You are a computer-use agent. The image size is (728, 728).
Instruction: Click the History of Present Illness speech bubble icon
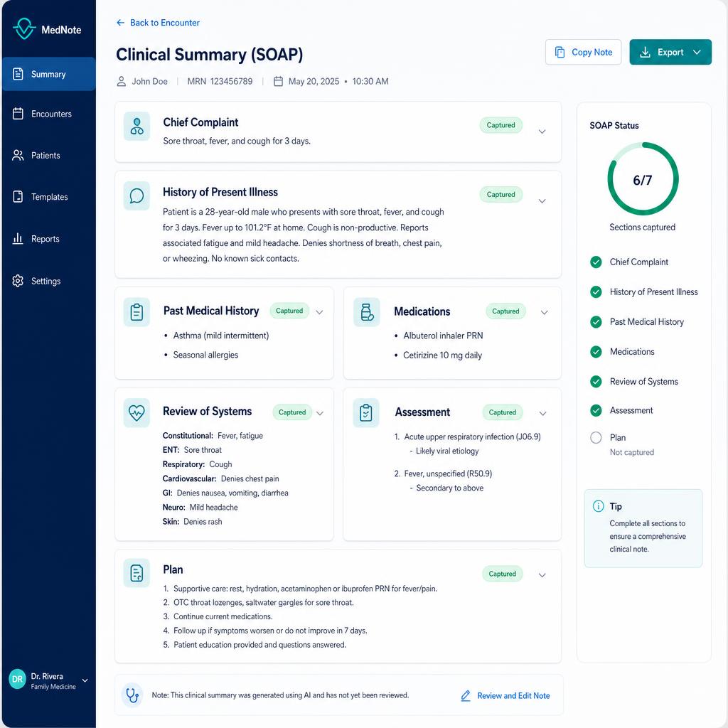[136, 196]
